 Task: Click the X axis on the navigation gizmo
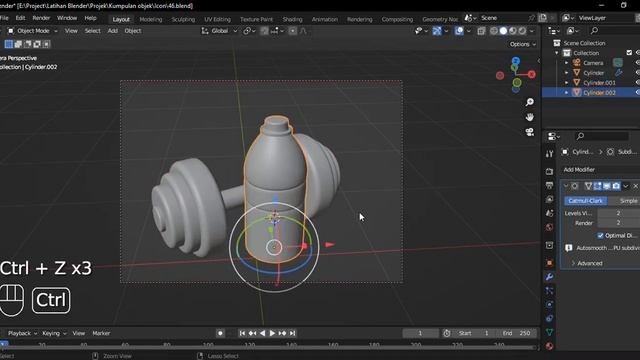[531, 74]
